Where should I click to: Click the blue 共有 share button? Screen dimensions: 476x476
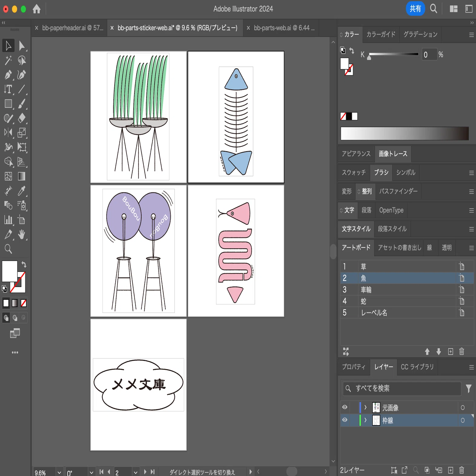pos(415,9)
